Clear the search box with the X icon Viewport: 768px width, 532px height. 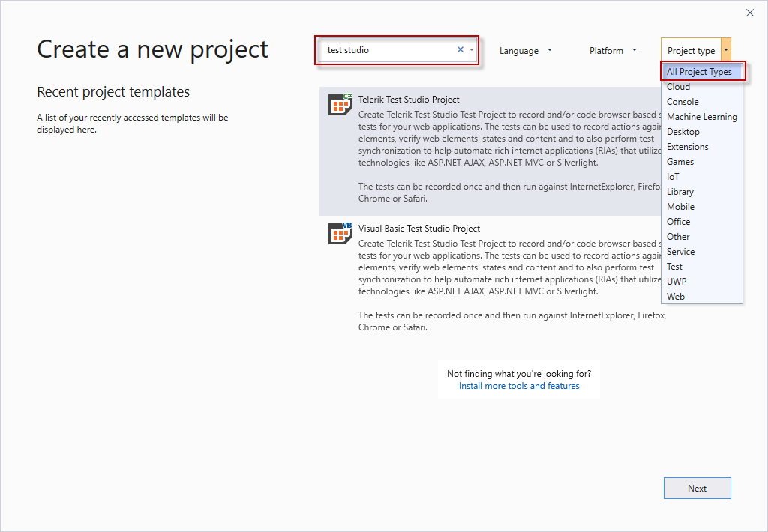click(x=460, y=49)
